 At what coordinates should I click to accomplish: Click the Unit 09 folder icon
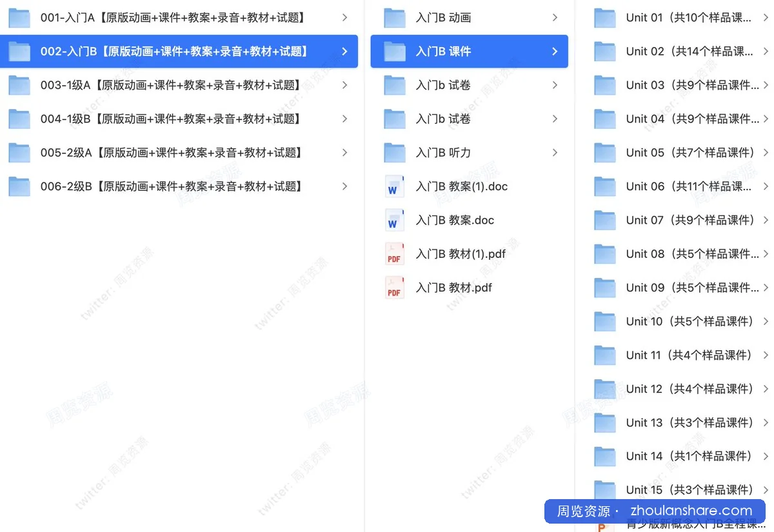coord(605,288)
